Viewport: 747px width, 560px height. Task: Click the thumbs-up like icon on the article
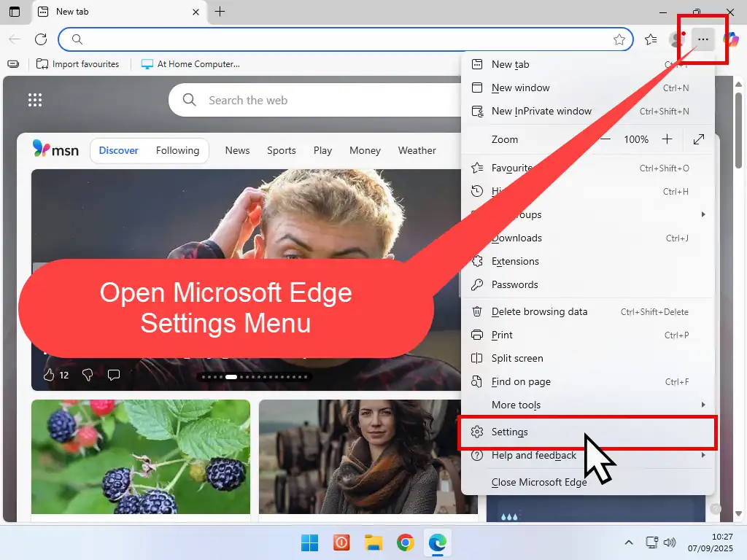[x=50, y=375]
